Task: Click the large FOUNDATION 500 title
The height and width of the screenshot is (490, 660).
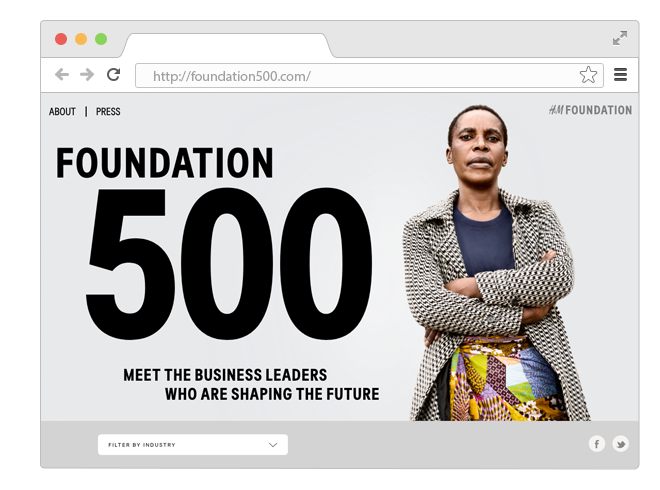Action: click(215, 243)
